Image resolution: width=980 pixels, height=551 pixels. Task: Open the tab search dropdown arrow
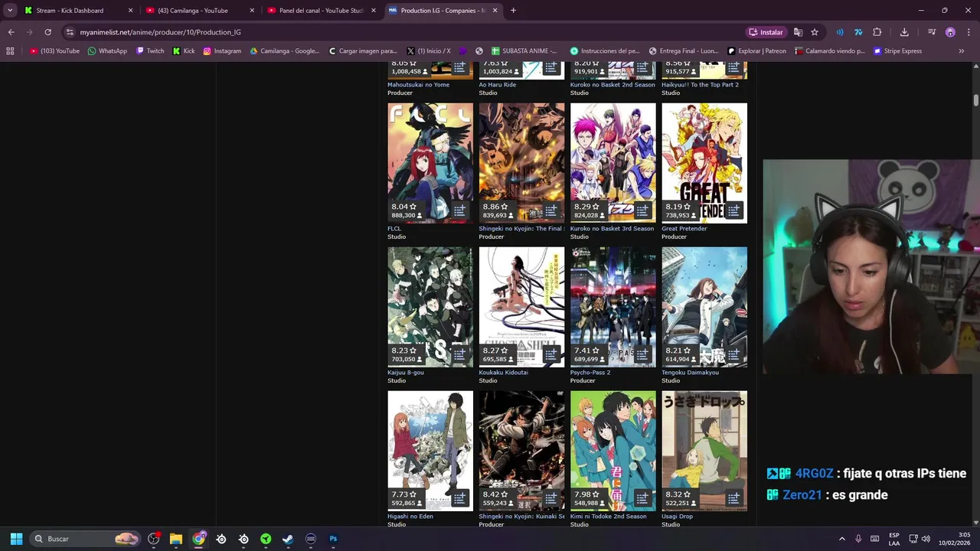pyautogui.click(x=10, y=11)
